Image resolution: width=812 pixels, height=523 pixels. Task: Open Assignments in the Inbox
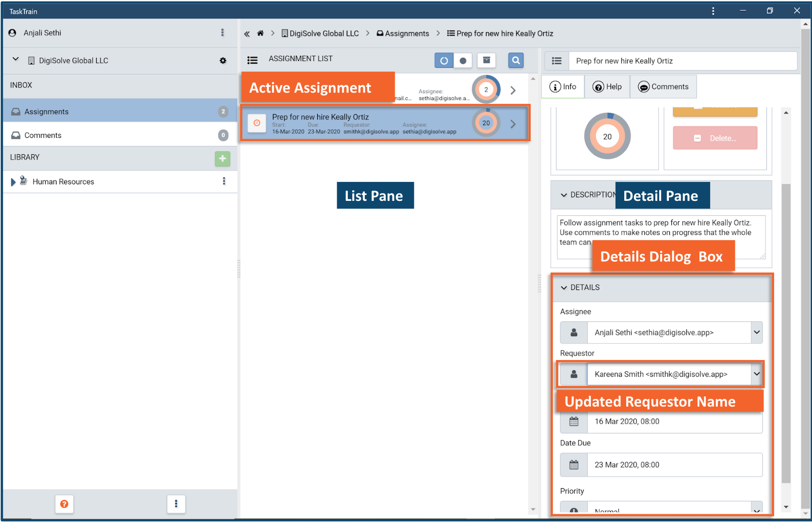pyautogui.click(x=47, y=112)
